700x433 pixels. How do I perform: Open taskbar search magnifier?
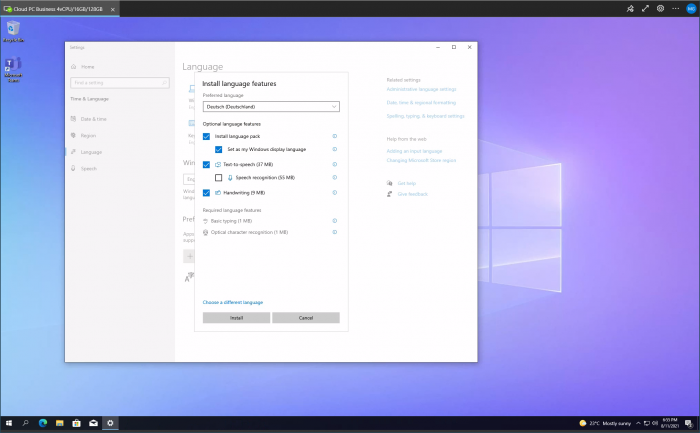[25, 423]
